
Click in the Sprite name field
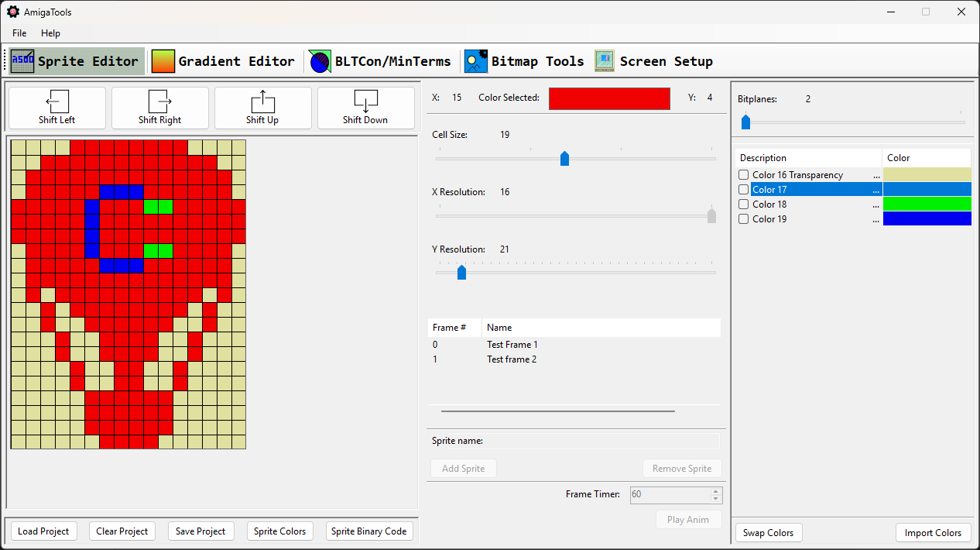(574, 441)
